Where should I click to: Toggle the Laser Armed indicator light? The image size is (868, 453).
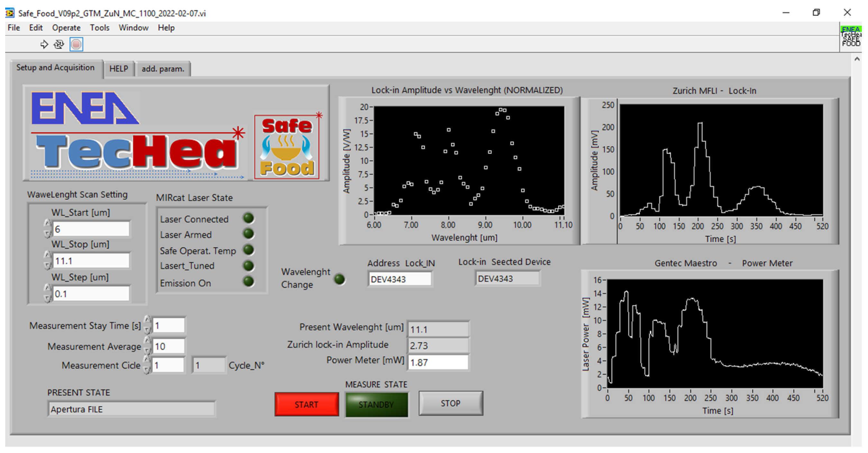click(248, 233)
